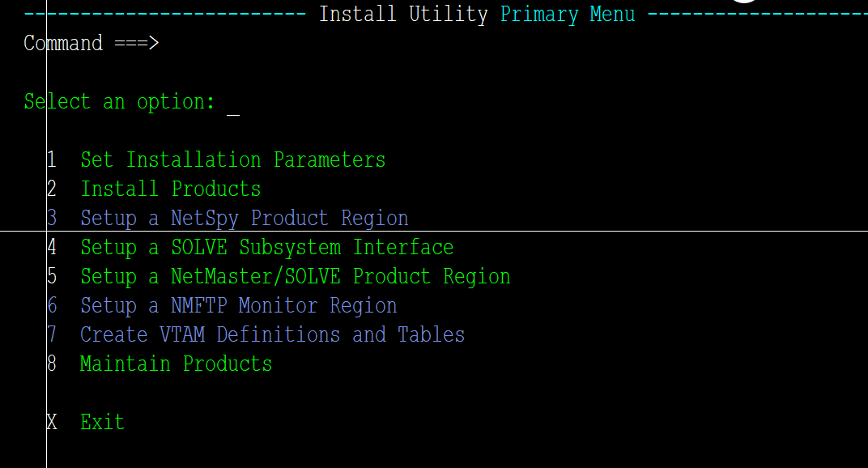This screenshot has width=868, height=468.
Task: Click the X option letter
Action: 52,423
